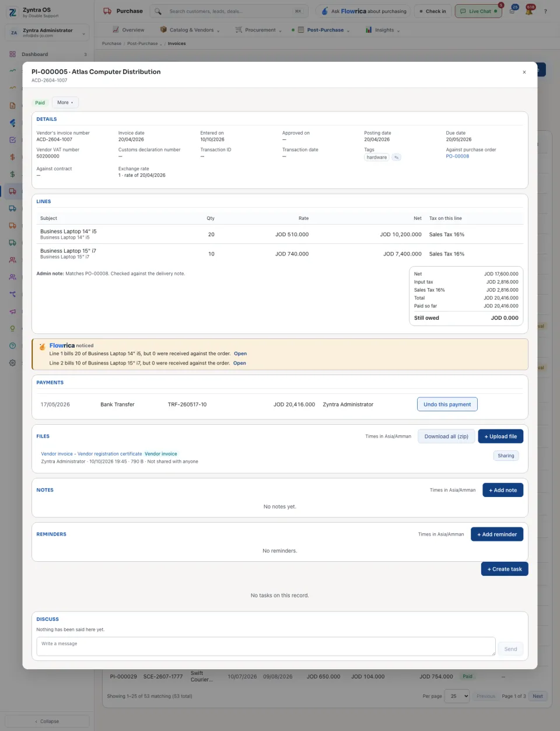
Task: Open the settings gear sidebar icon
Action: [12, 362]
